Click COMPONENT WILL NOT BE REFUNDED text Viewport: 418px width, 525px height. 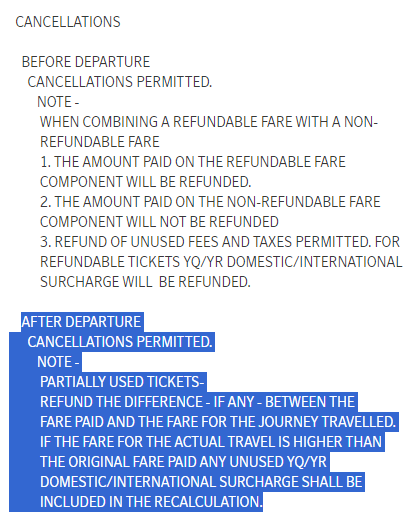pos(159,222)
